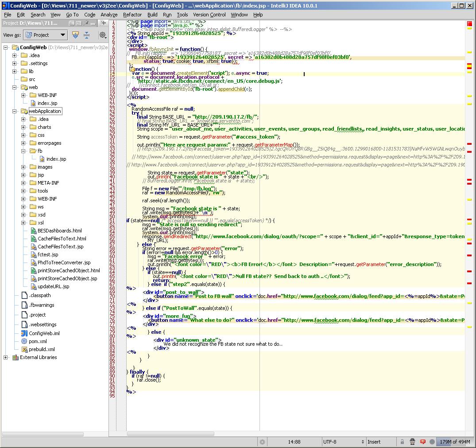Click the background tasks spinner icon in status bar
The height and width of the screenshot is (448, 476).
pyautogui.click(x=262, y=442)
